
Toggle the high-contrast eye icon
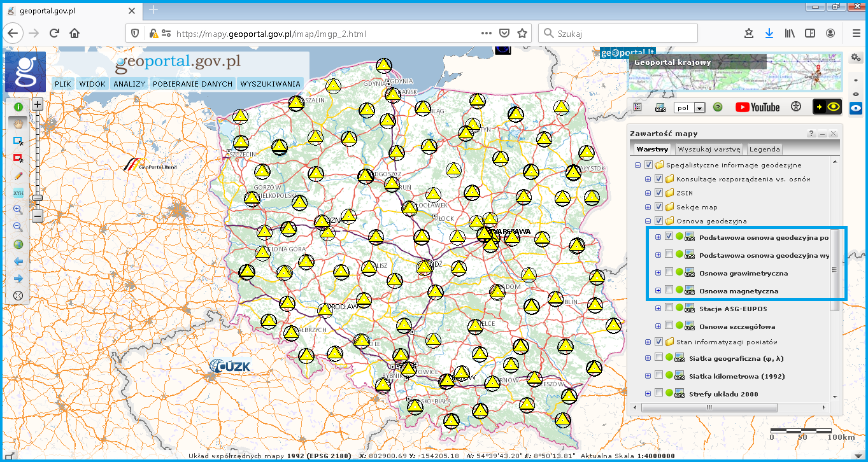(827, 107)
